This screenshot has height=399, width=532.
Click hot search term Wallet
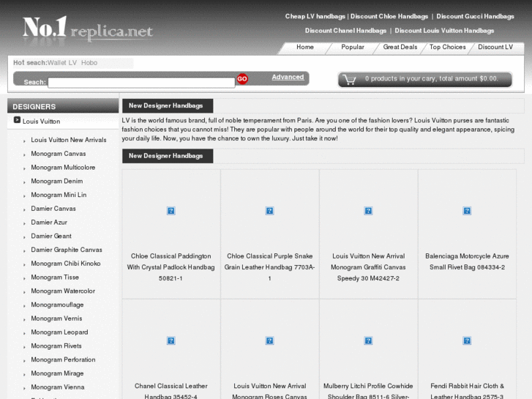click(56, 63)
